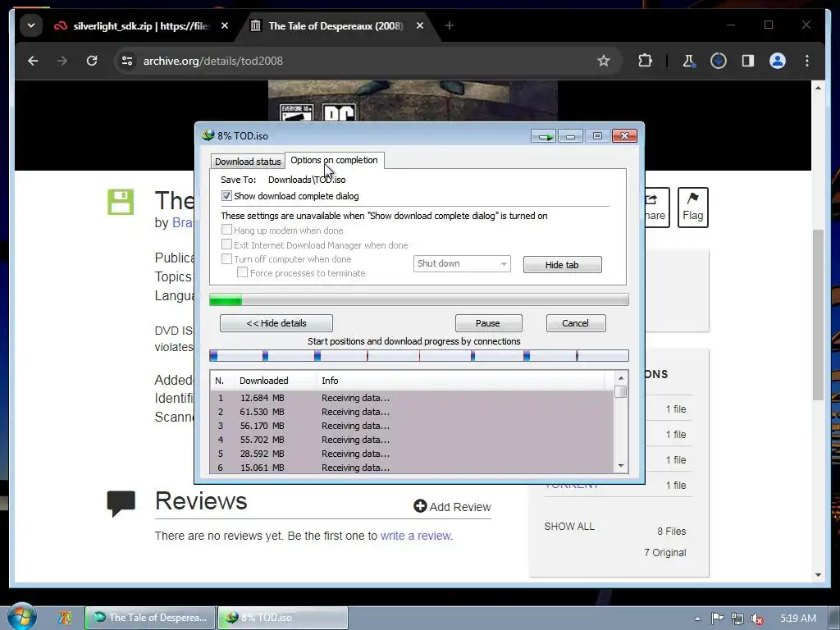Click the Add Review link
This screenshot has width=840, height=630.
[452, 507]
